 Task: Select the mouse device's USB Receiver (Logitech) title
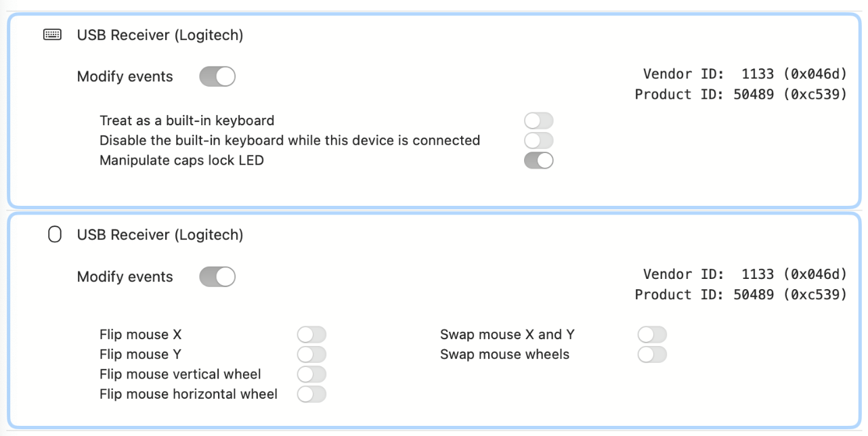click(160, 235)
